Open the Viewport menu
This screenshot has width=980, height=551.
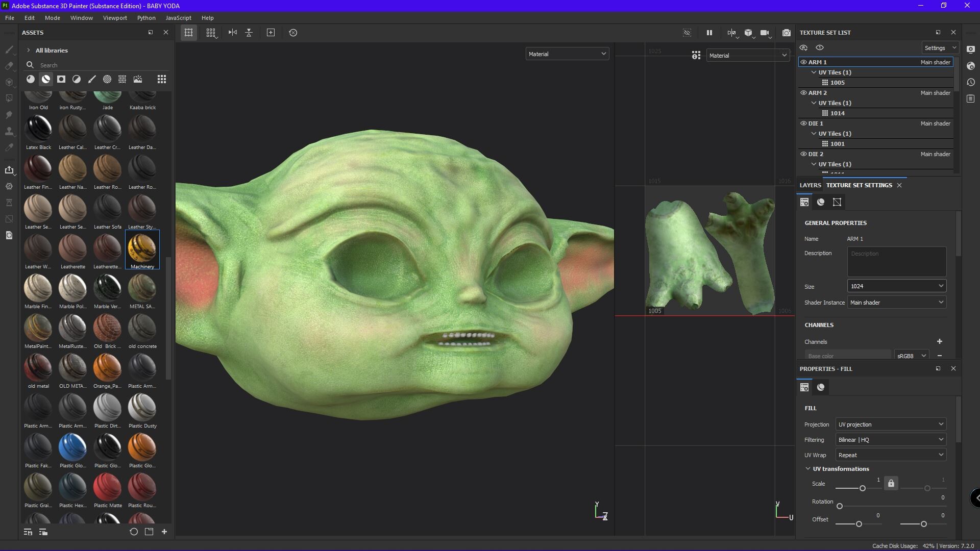[x=115, y=18]
